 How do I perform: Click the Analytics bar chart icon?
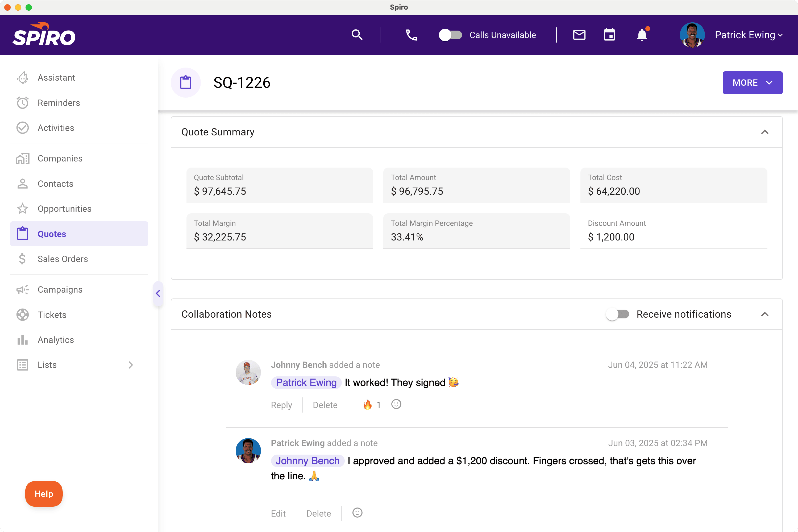pyautogui.click(x=22, y=340)
